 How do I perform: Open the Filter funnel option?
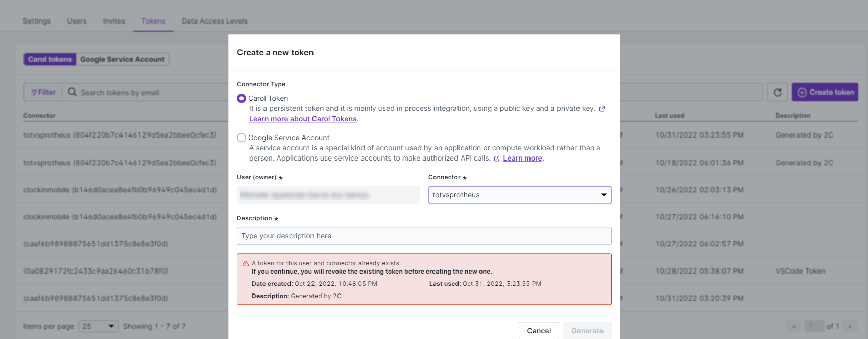pos(43,92)
